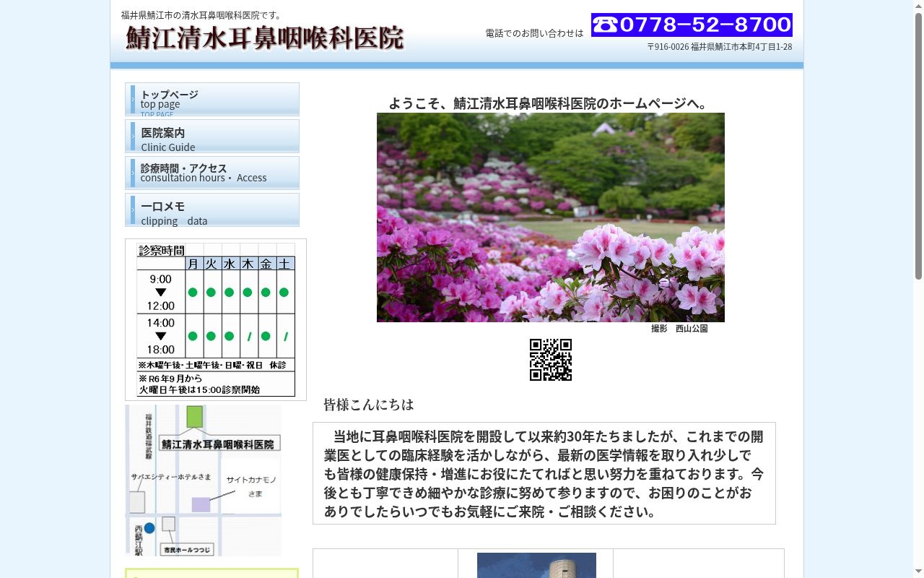Click the telephone number 0778-52-8700 banner
Screen dimensions: 924x578
(x=692, y=25)
